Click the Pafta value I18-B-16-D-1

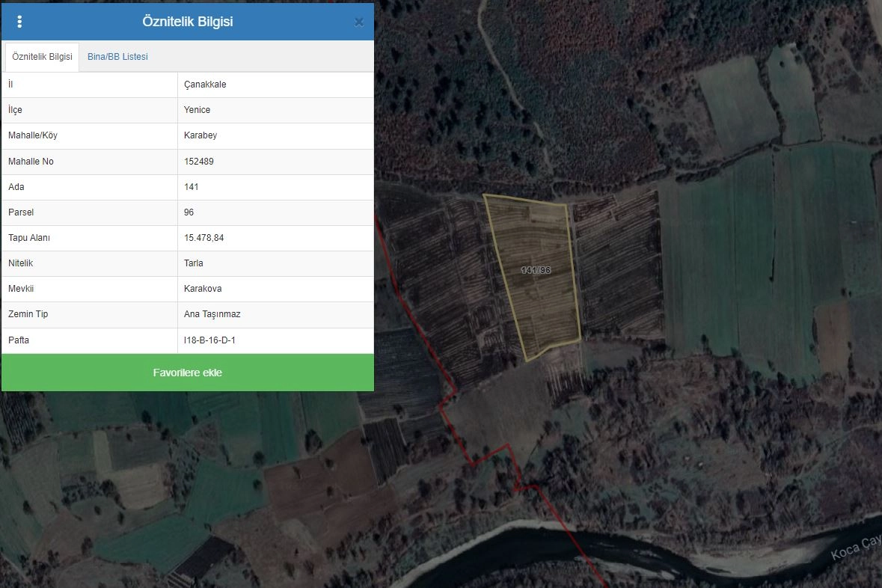pos(211,340)
